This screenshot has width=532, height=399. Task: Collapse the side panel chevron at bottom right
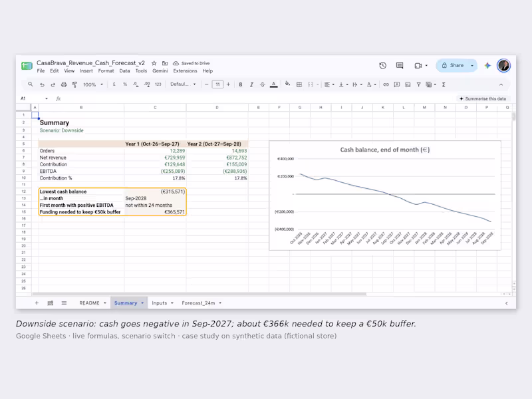[506, 303]
